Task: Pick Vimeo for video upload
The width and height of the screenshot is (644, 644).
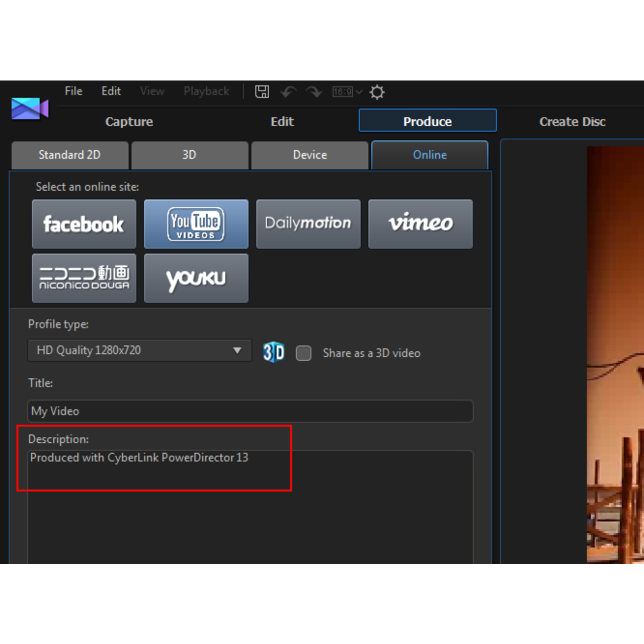Action: (420, 224)
